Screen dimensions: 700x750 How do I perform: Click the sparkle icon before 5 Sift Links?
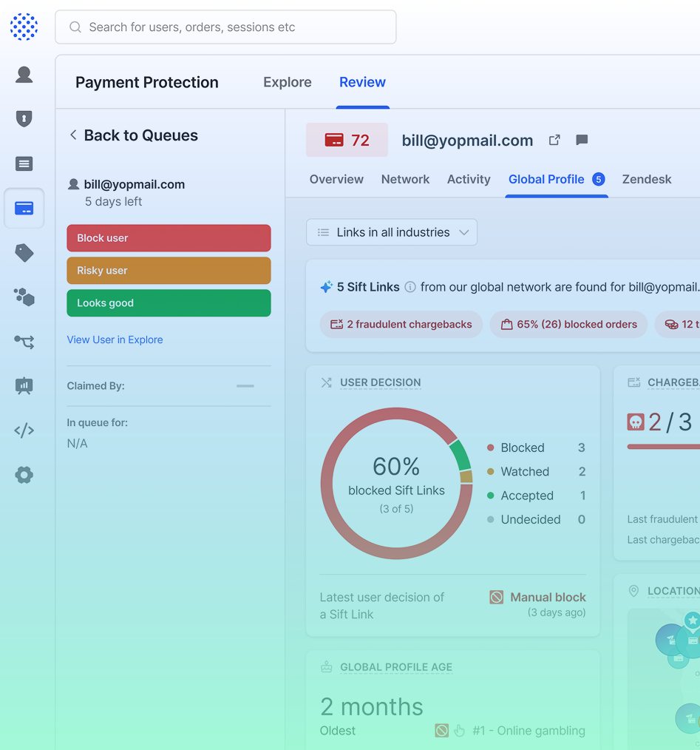[x=326, y=287]
